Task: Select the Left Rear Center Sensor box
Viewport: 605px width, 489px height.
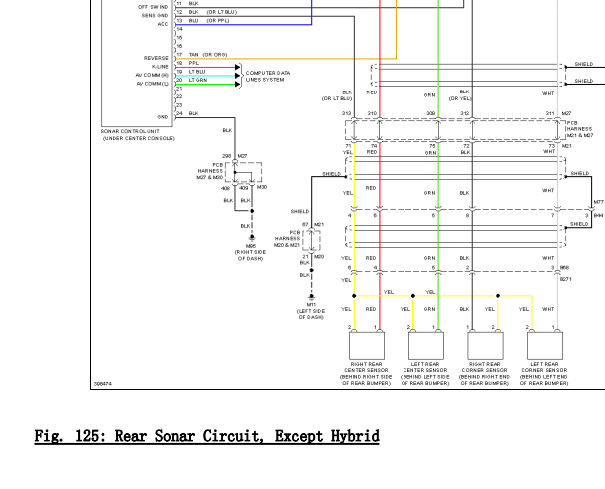Action: pyautogui.click(x=426, y=345)
